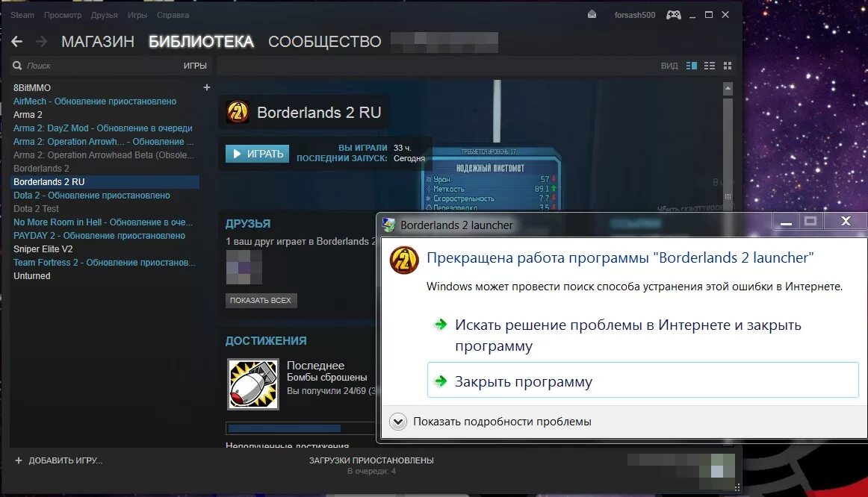Maximize the Steam window
The image size is (868, 497).
(709, 15)
